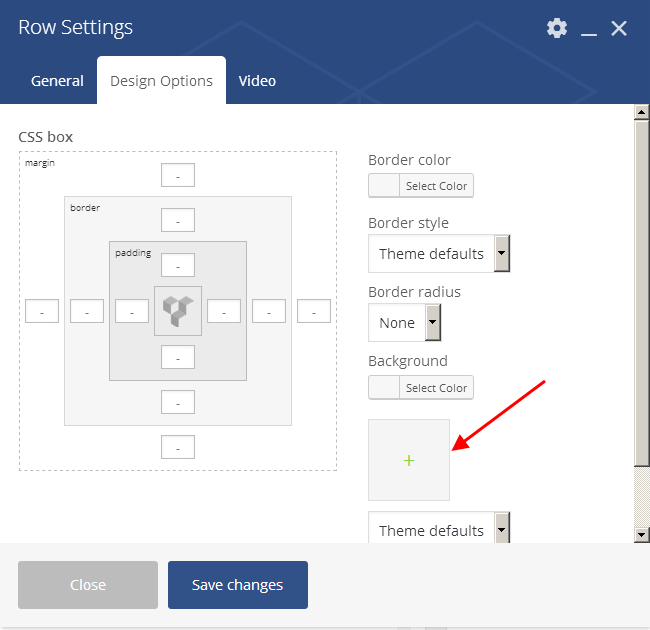Choose Background color via Select Color
Screen dimensions: 650x630
tap(421, 388)
